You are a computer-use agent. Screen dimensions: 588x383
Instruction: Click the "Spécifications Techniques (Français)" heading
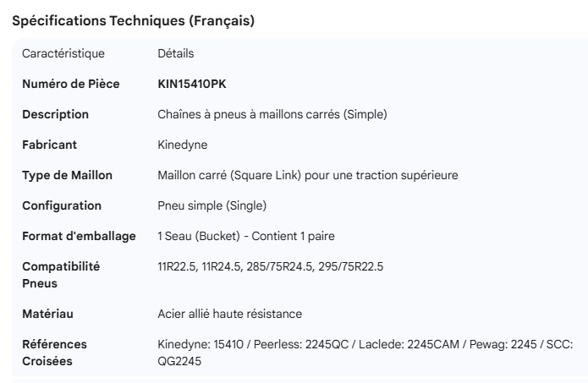(x=134, y=21)
